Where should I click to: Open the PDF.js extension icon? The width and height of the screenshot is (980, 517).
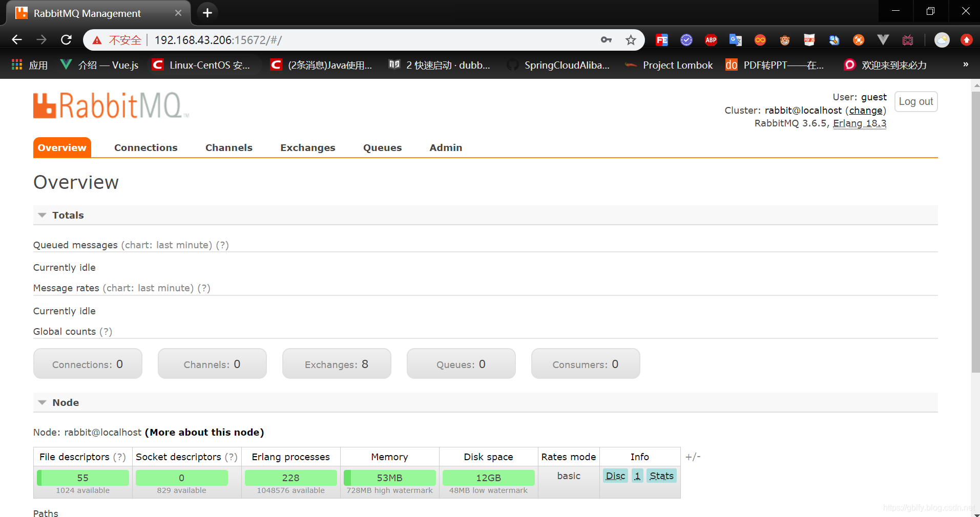pyautogui.click(x=809, y=40)
